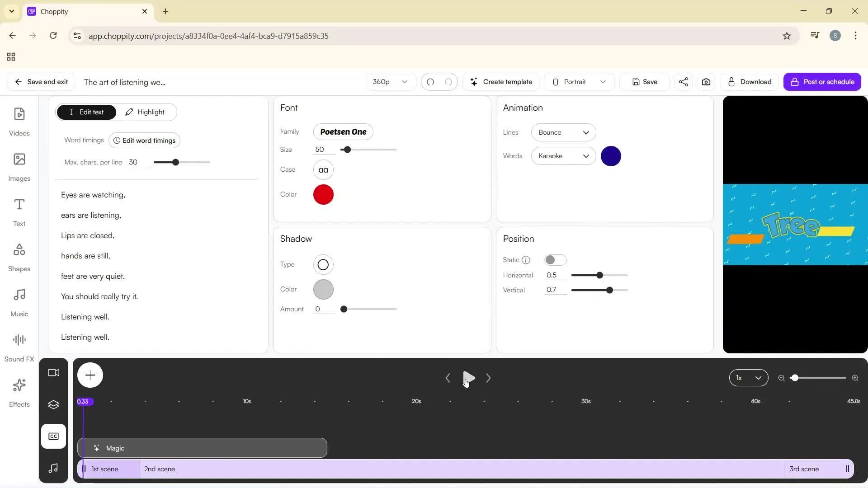868x488 pixels.
Task: Click the round plus add button
Action: tap(90, 375)
